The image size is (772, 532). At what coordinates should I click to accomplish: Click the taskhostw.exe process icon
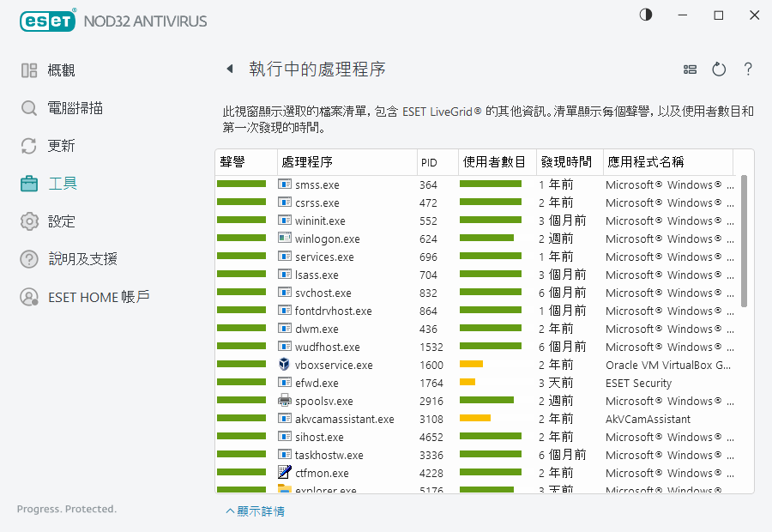pos(285,454)
